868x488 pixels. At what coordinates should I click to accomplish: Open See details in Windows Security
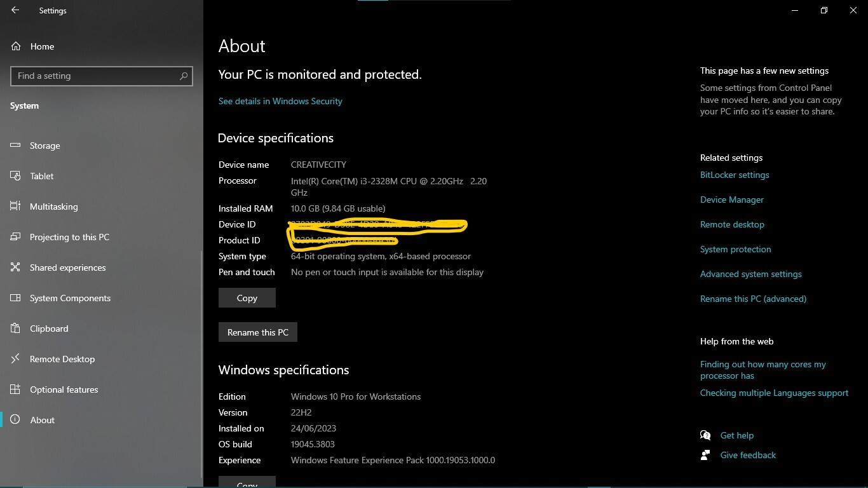(x=280, y=101)
